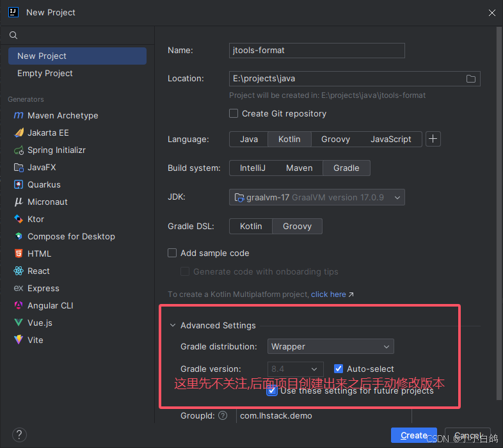
Task: Select the Compose for Desktop label
Action: (x=71, y=237)
